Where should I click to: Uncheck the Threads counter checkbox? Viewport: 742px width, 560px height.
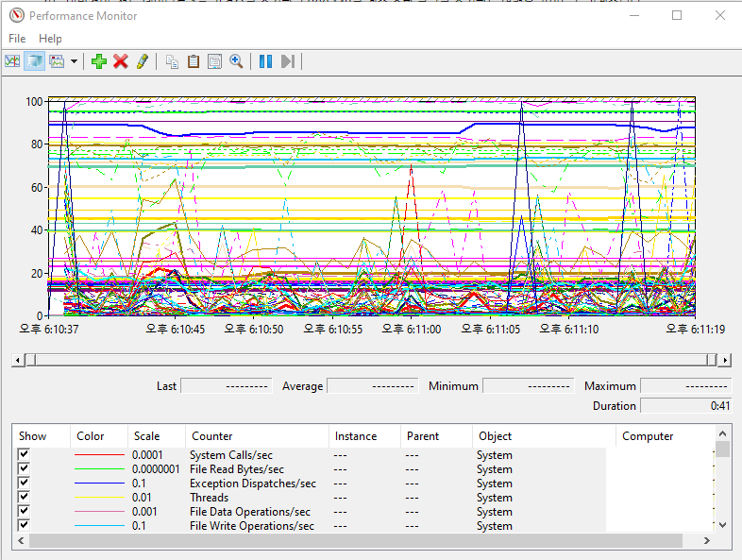pyautogui.click(x=25, y=498)
